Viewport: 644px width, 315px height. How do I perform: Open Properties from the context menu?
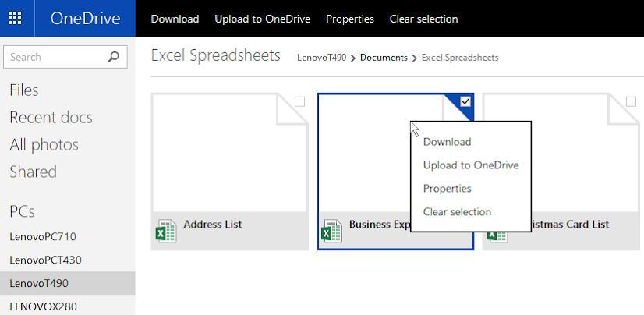tap(447, 189)
